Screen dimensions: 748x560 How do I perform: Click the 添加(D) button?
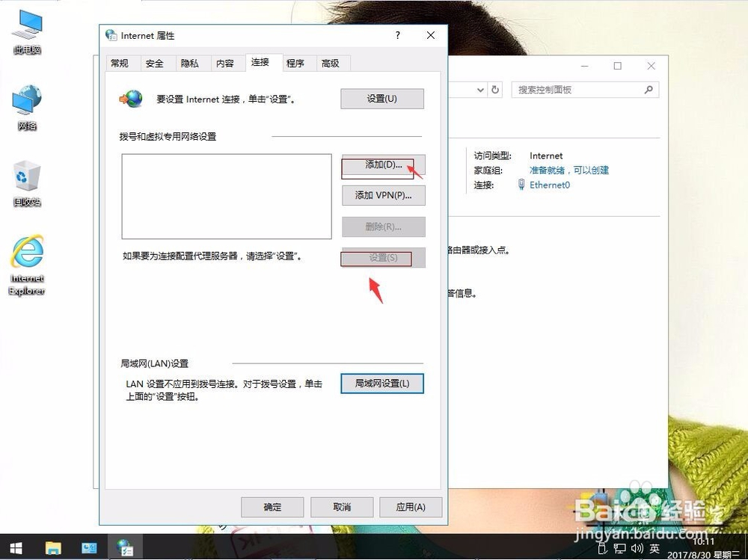(382, 166)
